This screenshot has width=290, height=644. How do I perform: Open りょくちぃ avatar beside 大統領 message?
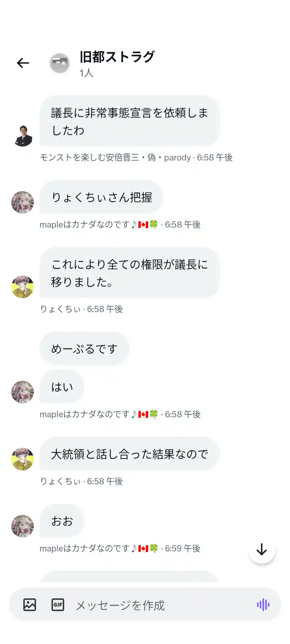[23, 459]
